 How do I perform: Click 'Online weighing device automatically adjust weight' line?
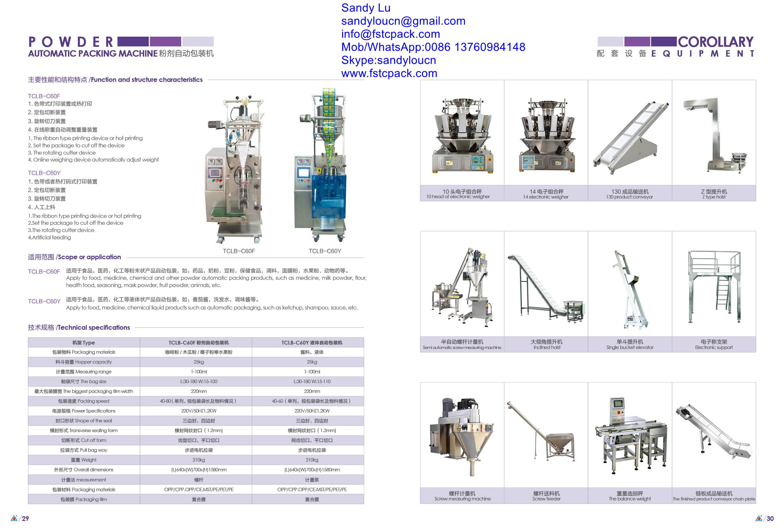[x=93, y=160]
